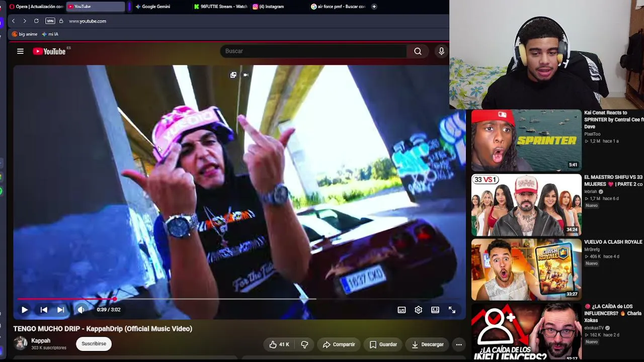Toggle theater mode in the player
Viewport: 644px width, 362px height.
pos(435,310)
